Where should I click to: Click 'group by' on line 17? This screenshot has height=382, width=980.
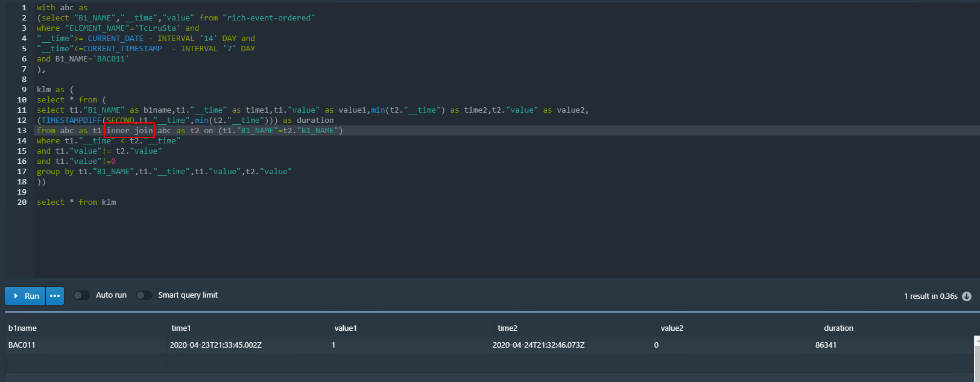point(55,172)
